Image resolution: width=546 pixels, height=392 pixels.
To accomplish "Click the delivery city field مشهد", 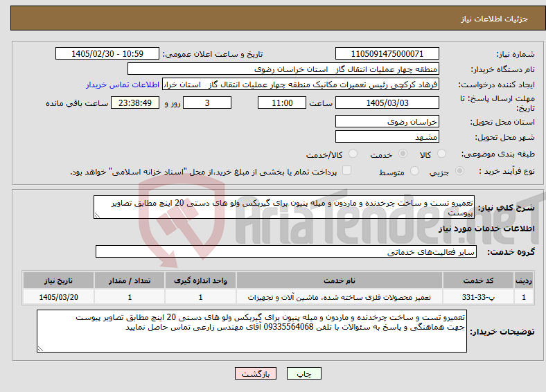I will pyautogui.click(x=387, y=136).
